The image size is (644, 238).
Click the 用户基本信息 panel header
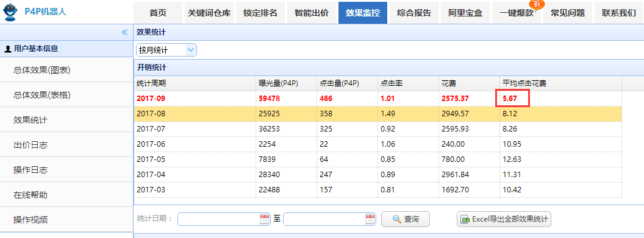[x=66, y=49]
